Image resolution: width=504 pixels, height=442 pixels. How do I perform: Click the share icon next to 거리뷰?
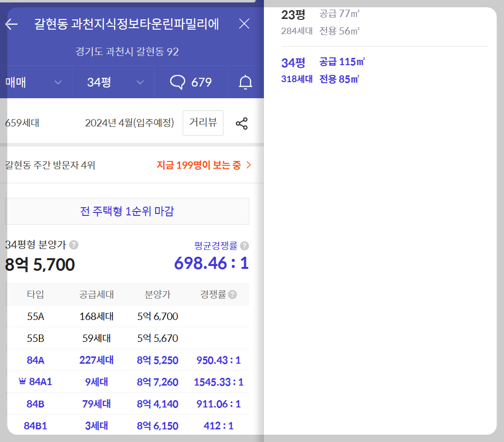[241, 123]
